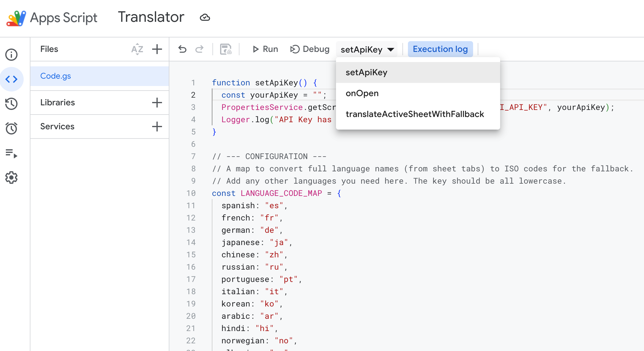Screen dimensions: 644x351
Task: Open Project Settings gear icon
Action: (x=11, y=177)
